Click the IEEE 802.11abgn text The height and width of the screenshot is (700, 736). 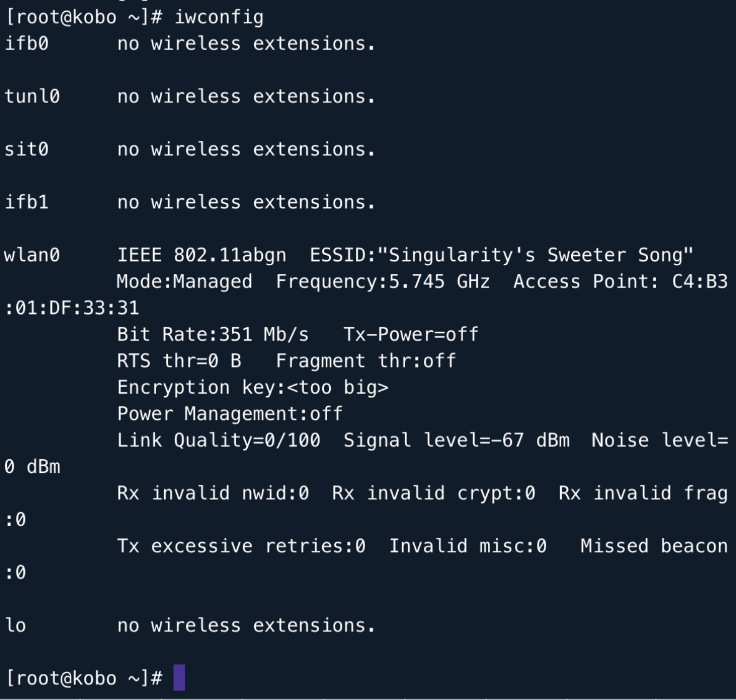[x=202, y=255]
